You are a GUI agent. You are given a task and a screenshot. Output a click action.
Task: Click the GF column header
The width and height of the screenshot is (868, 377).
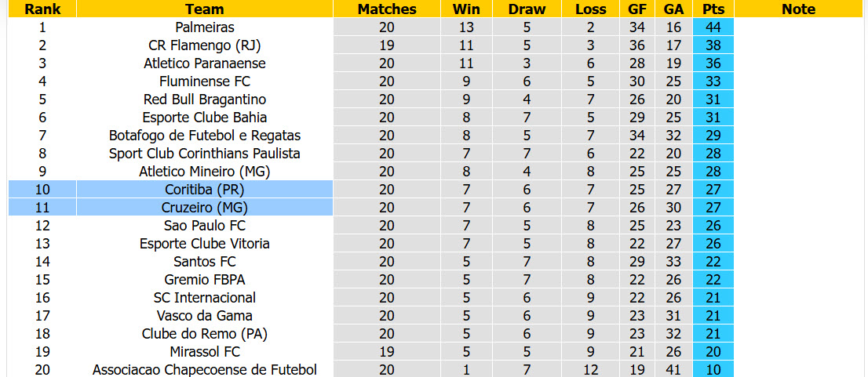pyautogui.click(x=637, y=9)
